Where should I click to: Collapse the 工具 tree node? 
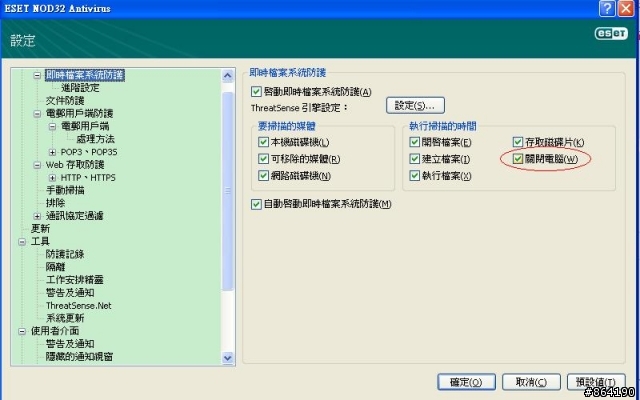(22, 242)
